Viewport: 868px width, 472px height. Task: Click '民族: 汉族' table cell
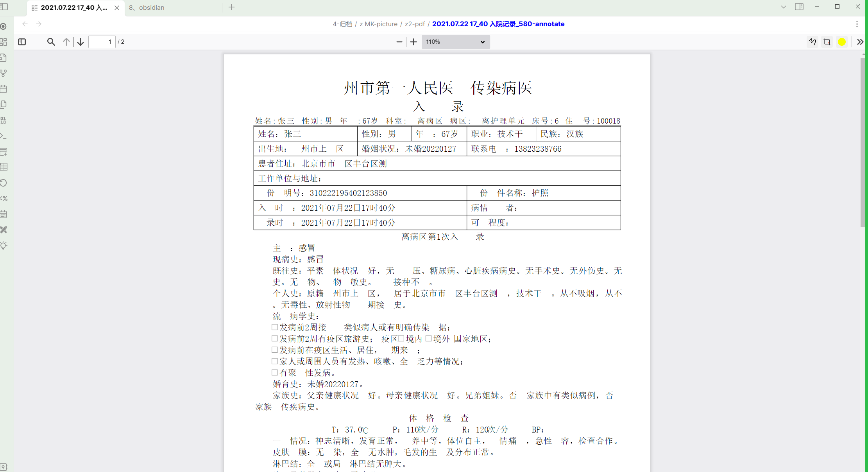[578, 134]
